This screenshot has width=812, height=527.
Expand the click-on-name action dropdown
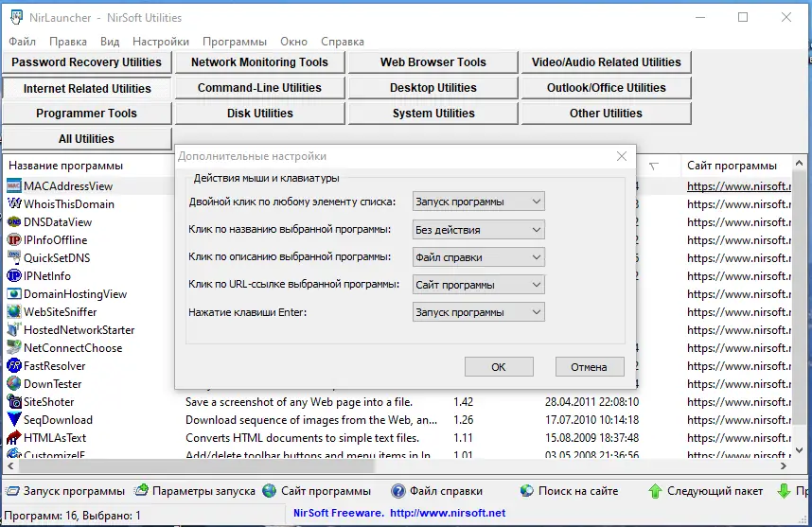[479, 229]
